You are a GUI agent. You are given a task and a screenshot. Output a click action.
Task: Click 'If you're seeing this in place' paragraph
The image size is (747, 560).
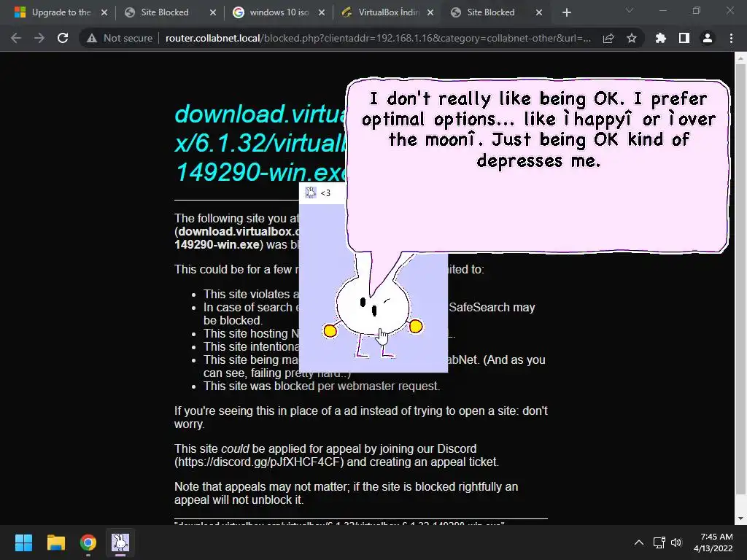360,417
